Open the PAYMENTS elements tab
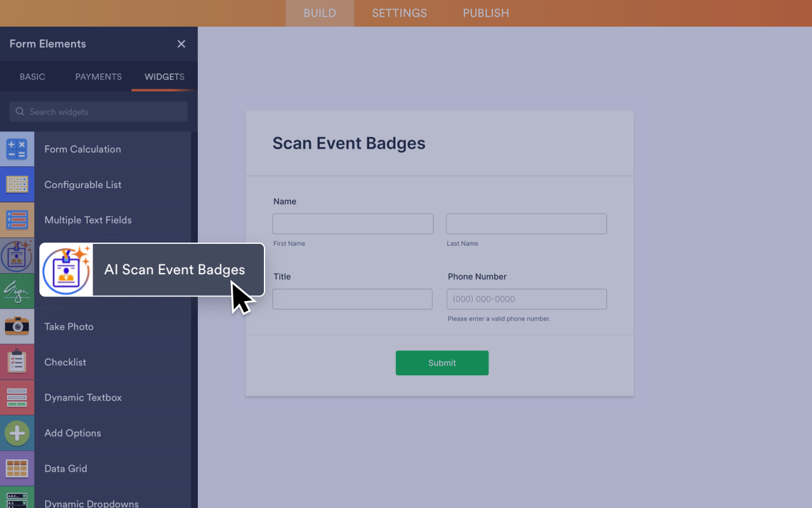The image size is (812, 508). pos(98,77)
